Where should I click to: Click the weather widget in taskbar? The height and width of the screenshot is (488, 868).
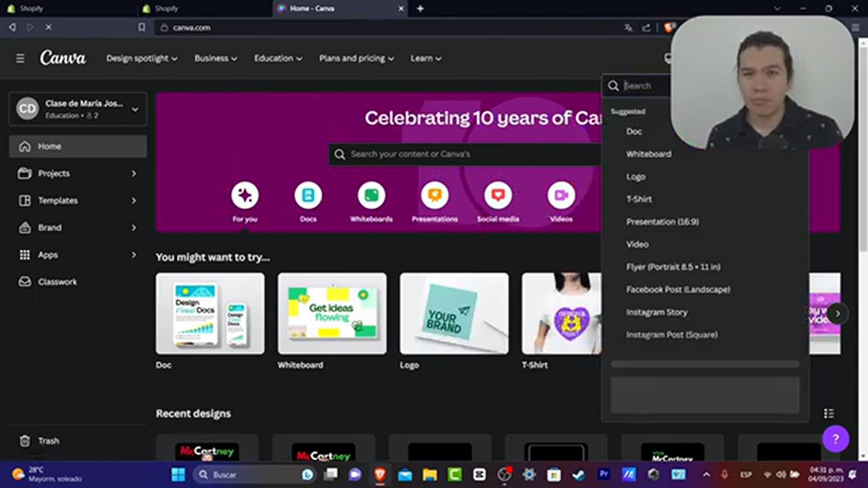pyautogui.click(x=47, y=474)
